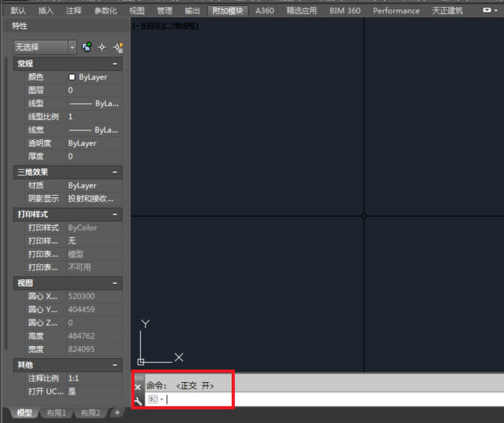Open the 线型 ByLa... value
The height and width of the screenshot is (423, 504).
point(94,104)
